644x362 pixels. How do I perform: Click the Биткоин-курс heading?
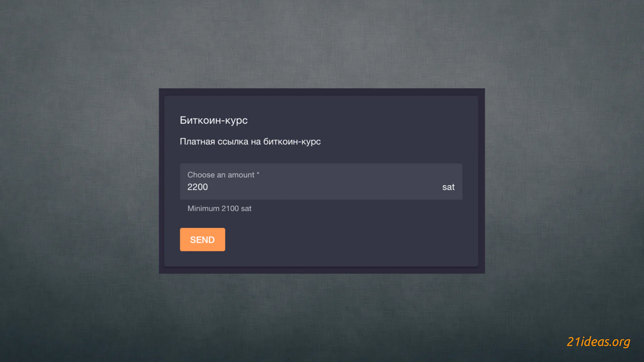214,120
